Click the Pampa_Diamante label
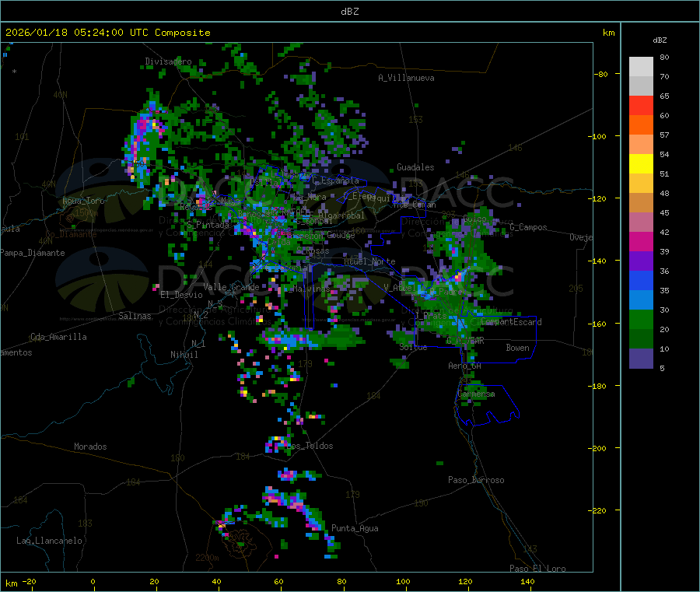This screenshot has width=700, height=592. pos(33,253)
